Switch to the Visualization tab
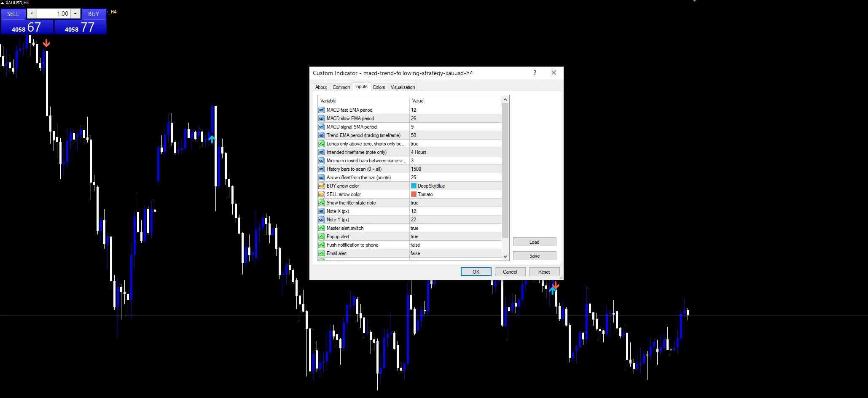This screenshot has height=398, width=868. [x=403, y=87]
